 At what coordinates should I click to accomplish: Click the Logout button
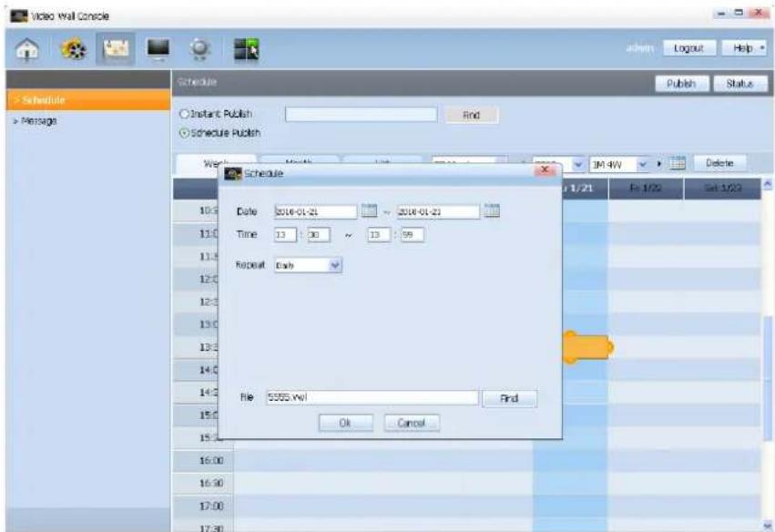coord(688,48)
